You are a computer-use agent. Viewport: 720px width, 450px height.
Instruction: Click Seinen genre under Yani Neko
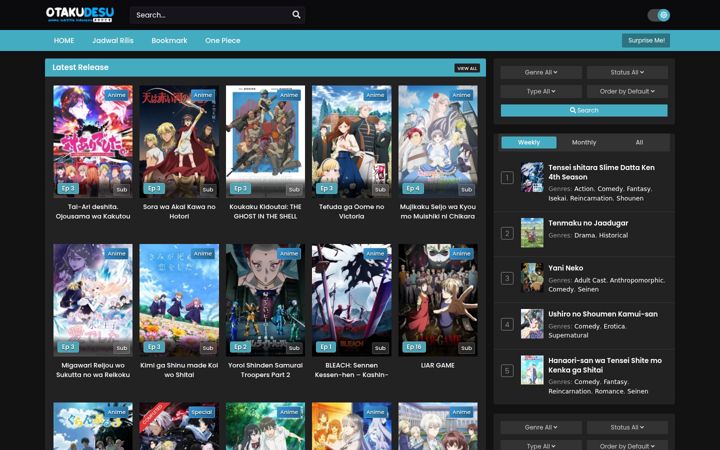pyautogui.click(x=588, y=289)
